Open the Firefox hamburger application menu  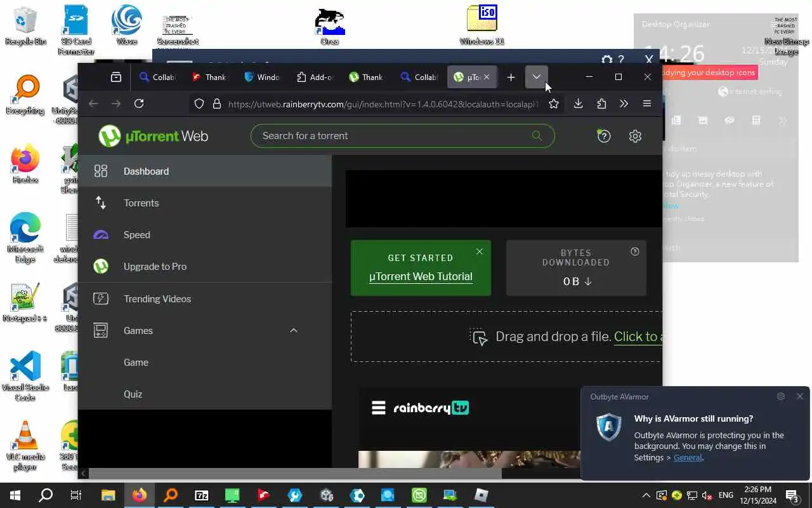[x=647, y=104]
